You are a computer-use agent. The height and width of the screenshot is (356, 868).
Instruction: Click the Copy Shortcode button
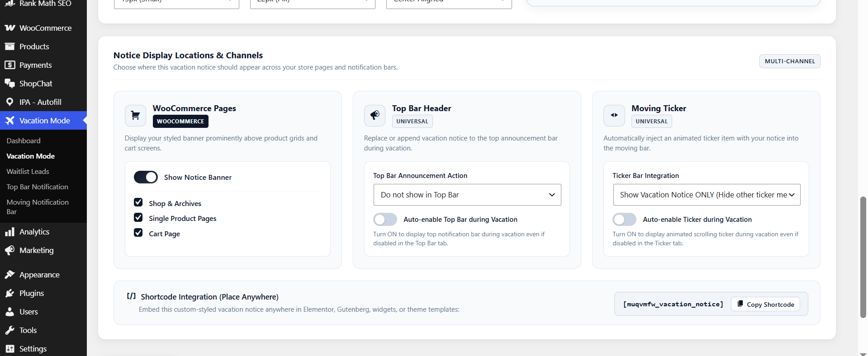point(765,304)
